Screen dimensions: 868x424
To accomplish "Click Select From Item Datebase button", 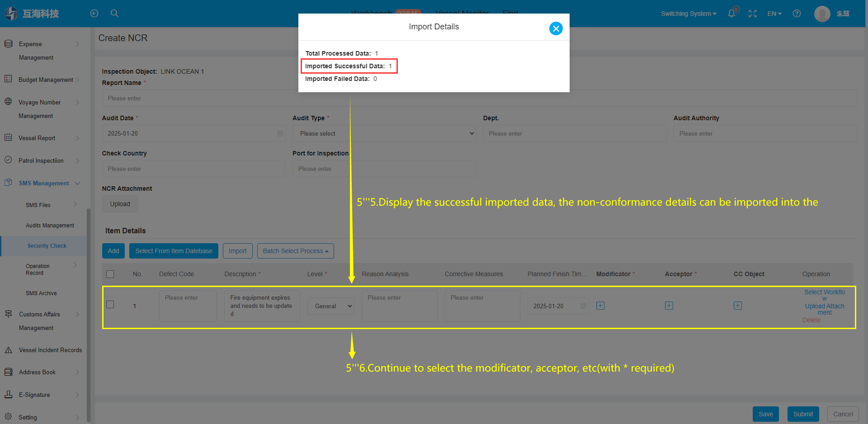I will [174, 251].
